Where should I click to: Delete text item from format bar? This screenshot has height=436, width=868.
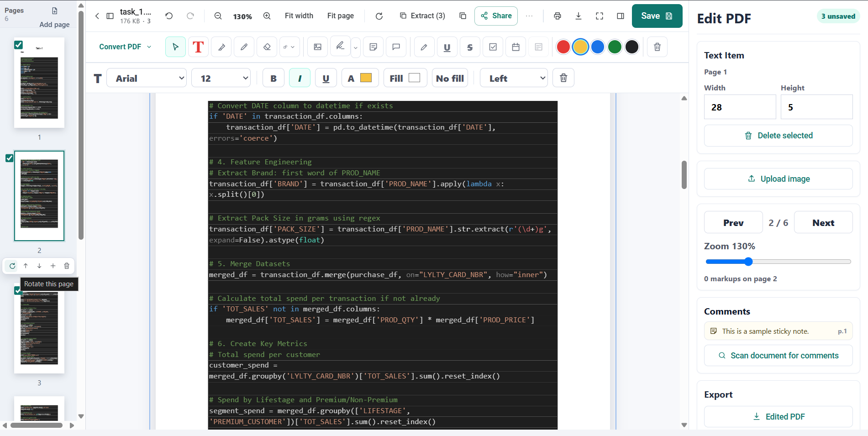pos(563,78)
